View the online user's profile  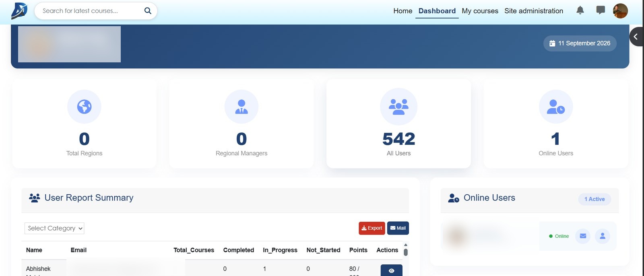tap(603, 236)
